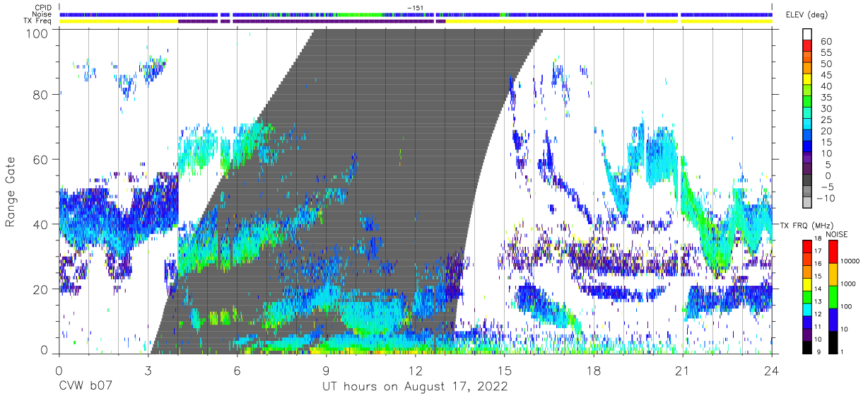The width and height of the screenshot is (868, 401).
Task: Click hour tick label '9' on time axis
Action: 327,370
